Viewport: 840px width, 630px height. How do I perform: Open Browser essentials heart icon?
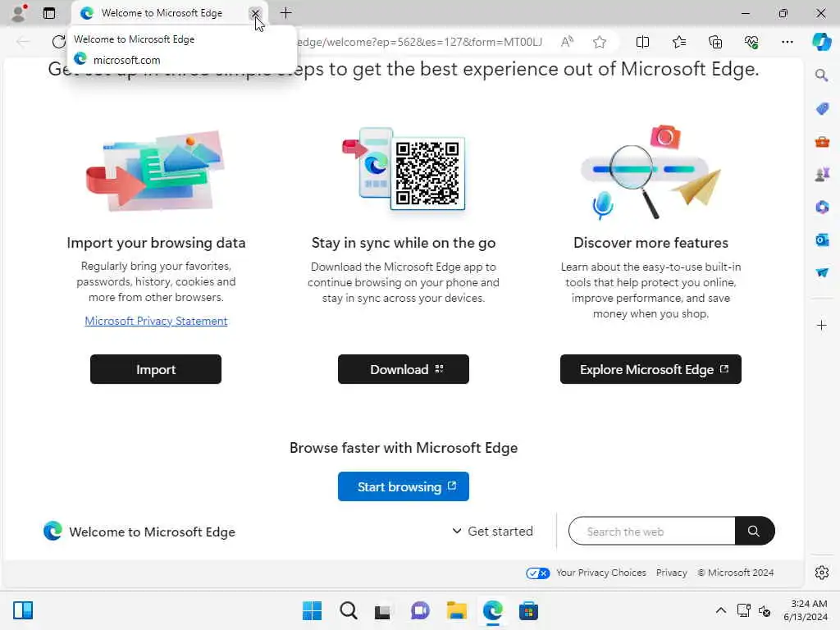[x=751, y=42]
